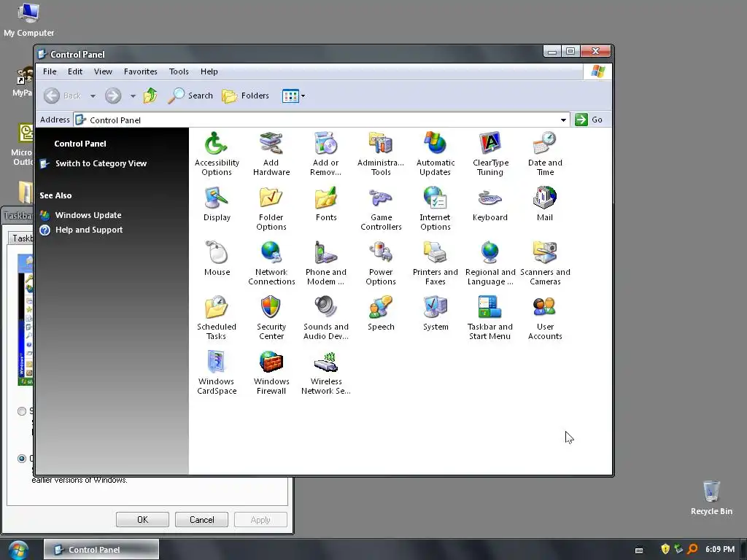Open the Back history dropdown arrow
The width and height of the screenshot is (747, 560).
[93, 96]
